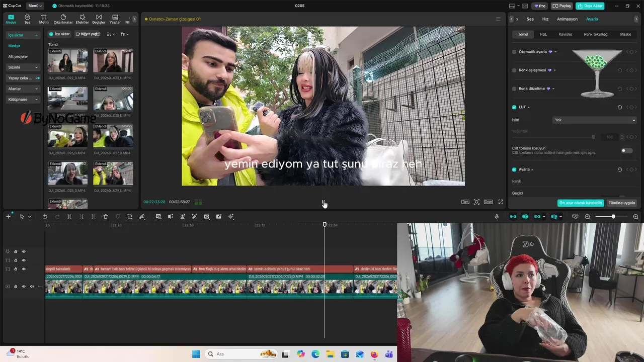Hide the video track with its eye icon
The height and width of the screenshot is (362, 644).
pyautogui.click(x=24, y=287)
